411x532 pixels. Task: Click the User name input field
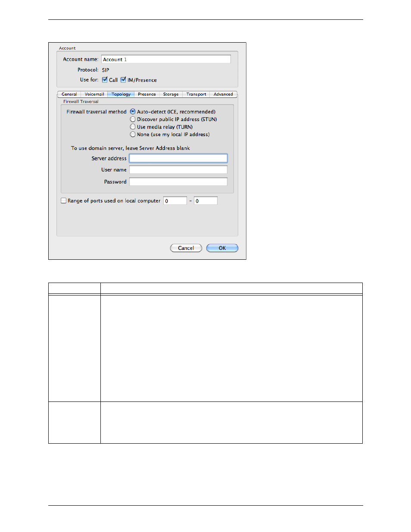[x=178, y=170]
